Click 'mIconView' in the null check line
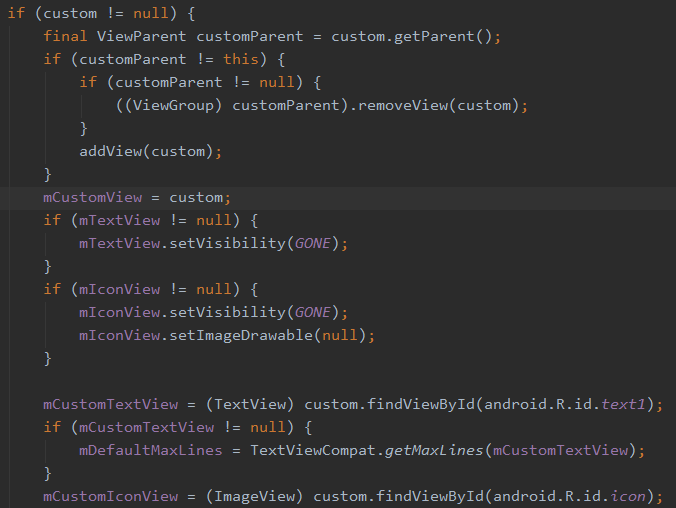Image resolution: width=676 pixels, height=508 pixels. 119,289
